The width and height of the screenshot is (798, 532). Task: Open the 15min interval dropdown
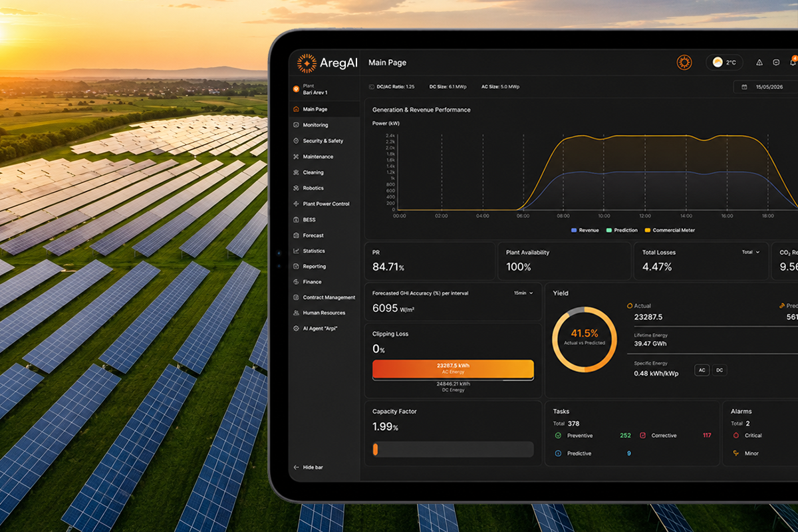pos(523,293)
